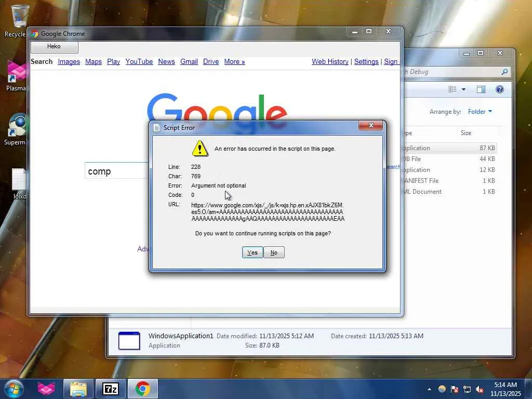This screenshot has width=532, height=399.
Task: Launch the pink Plasma taskbar icon
Action: click(x=46, y=389)
